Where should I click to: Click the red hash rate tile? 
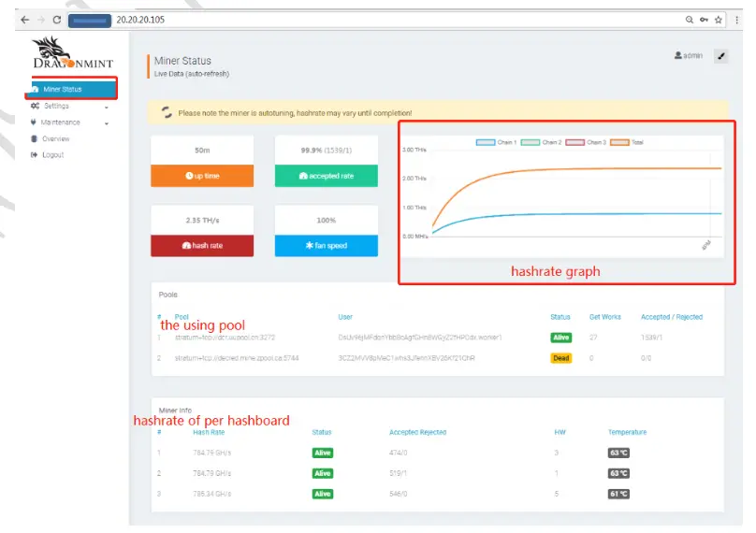(x=202, y=246)
